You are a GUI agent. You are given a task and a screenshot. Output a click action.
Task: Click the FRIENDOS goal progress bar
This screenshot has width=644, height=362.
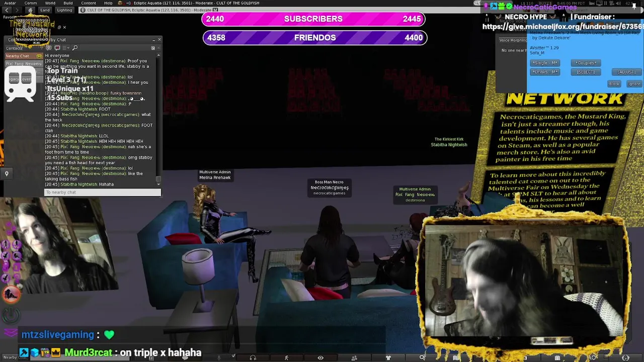(x=314, y=38)
